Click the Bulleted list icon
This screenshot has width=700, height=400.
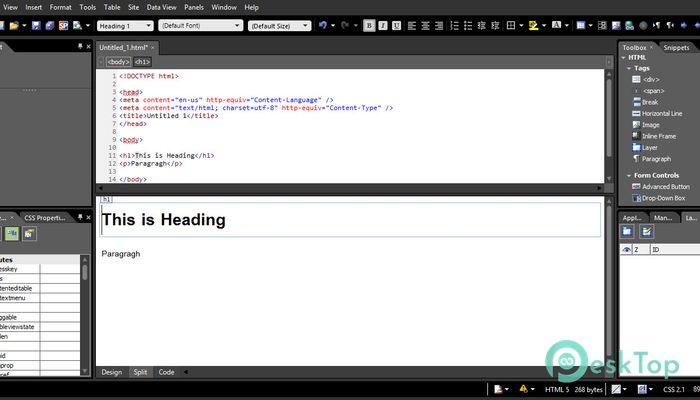click(x=468, y=26)
